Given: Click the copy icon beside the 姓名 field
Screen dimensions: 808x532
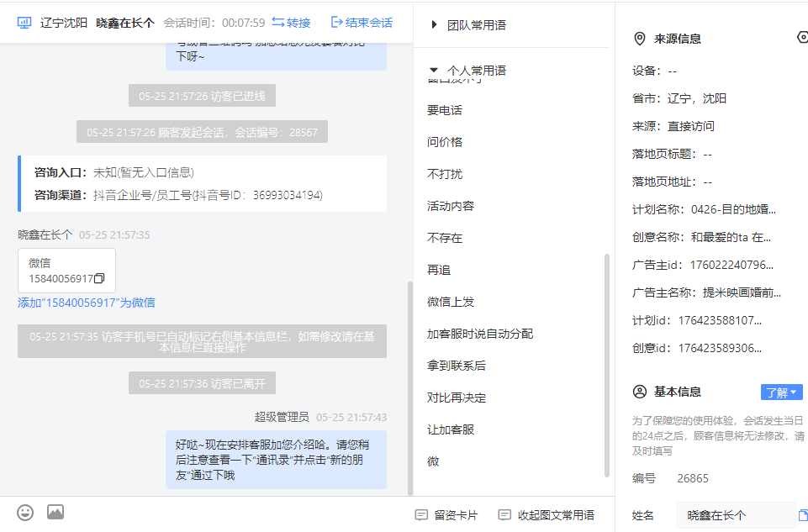Looking at the screenshot, I should (803, 515).
